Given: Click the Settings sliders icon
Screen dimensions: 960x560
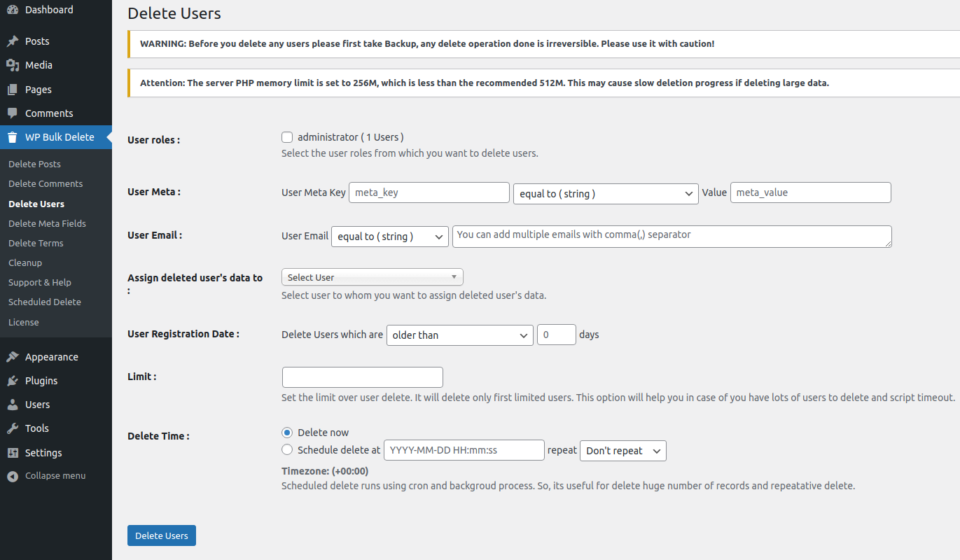Looking at the screenshot, I should click(x=13, y=453).
